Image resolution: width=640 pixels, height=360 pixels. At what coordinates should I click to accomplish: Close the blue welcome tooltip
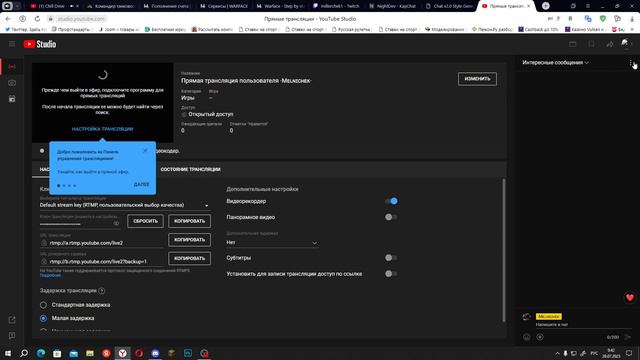coord(145,151)
